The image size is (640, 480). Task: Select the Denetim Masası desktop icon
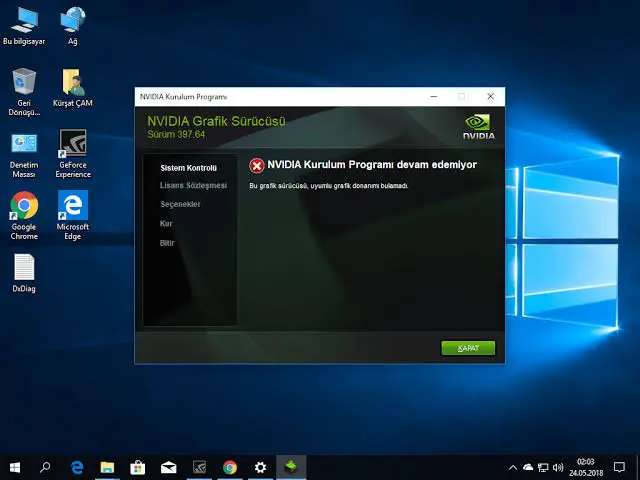[x=24, y=155]
